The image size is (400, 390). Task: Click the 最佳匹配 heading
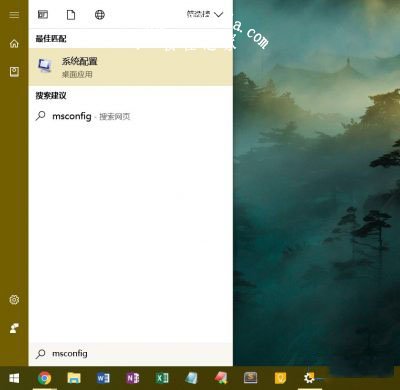click(x=51, y=39)
